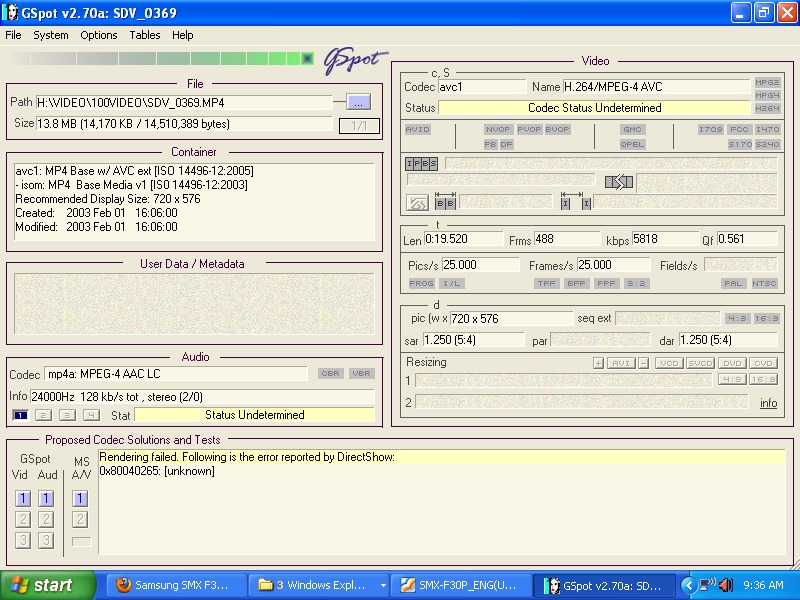Click the file Path input field
Viewport: 800px width, 600px height.
184,102
